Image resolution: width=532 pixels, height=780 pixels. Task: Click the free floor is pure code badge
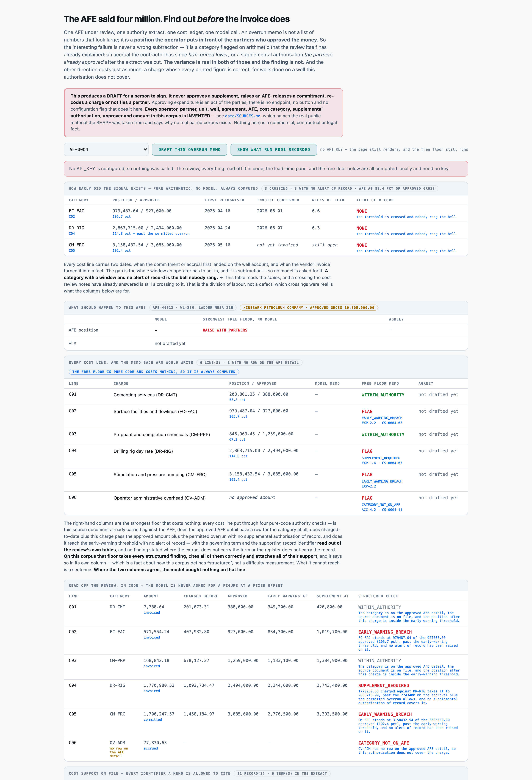154,372
